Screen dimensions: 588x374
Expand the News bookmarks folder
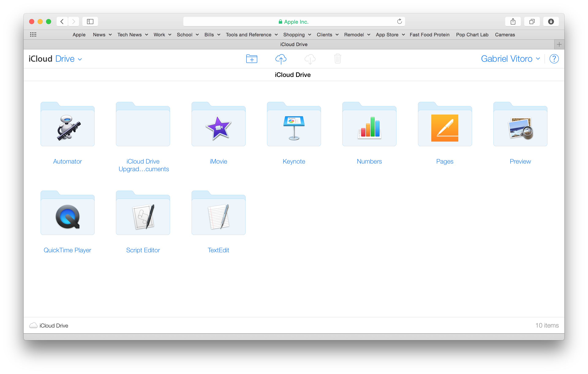click(102, 35)
